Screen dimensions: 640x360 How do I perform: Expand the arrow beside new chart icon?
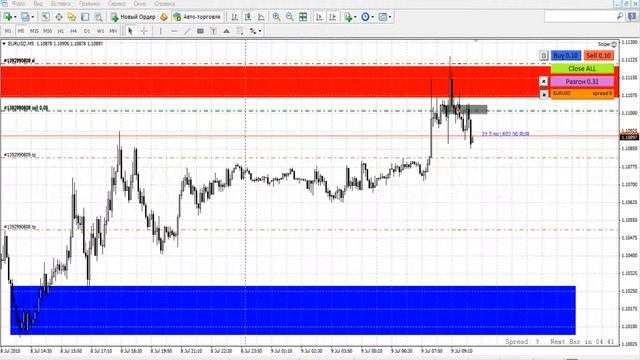click(x=15, y=17)
